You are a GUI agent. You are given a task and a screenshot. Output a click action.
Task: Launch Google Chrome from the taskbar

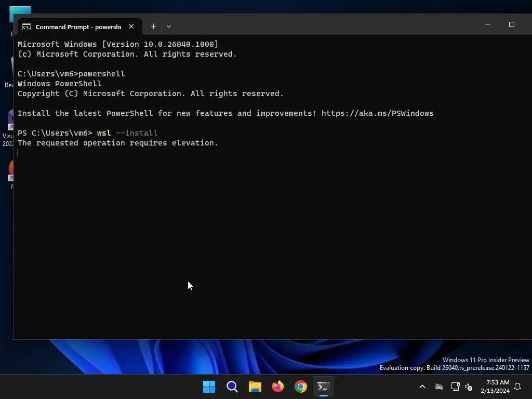301,387
